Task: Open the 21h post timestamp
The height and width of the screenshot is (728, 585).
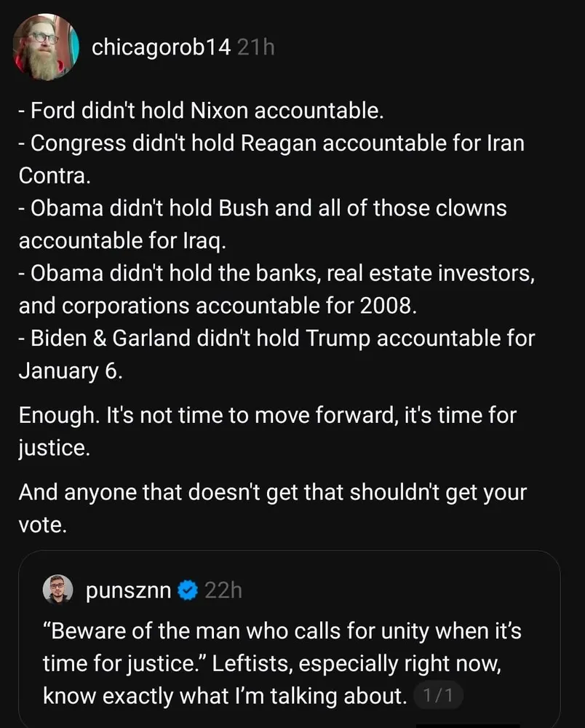Action: (256, 48)
